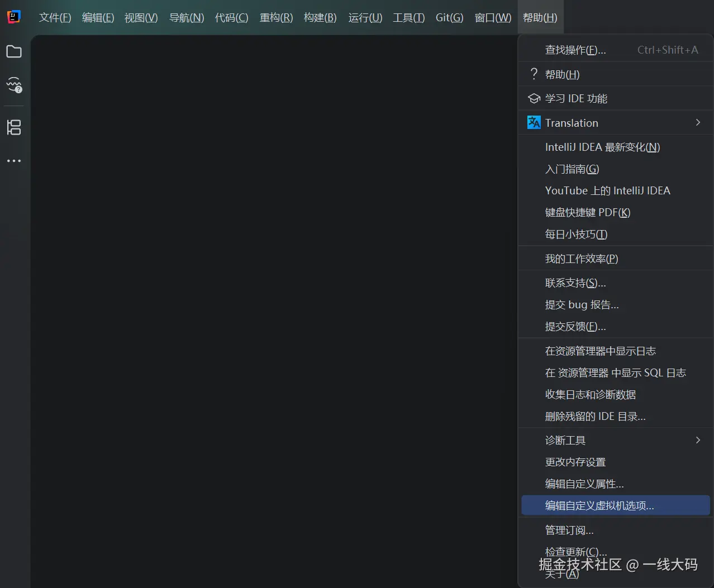Open the 重构(R) menu
714x588 pixels.
point(276,18)
